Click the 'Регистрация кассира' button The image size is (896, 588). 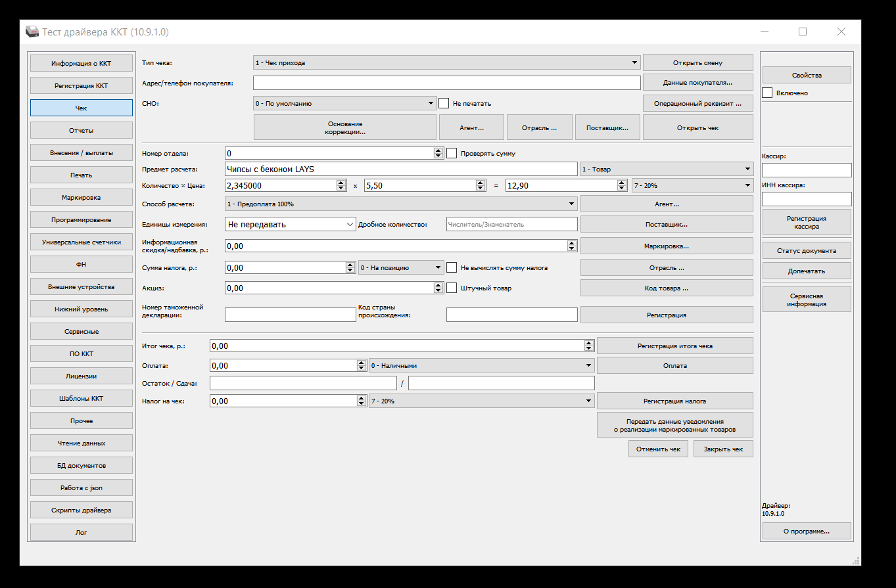coord(807,222)
